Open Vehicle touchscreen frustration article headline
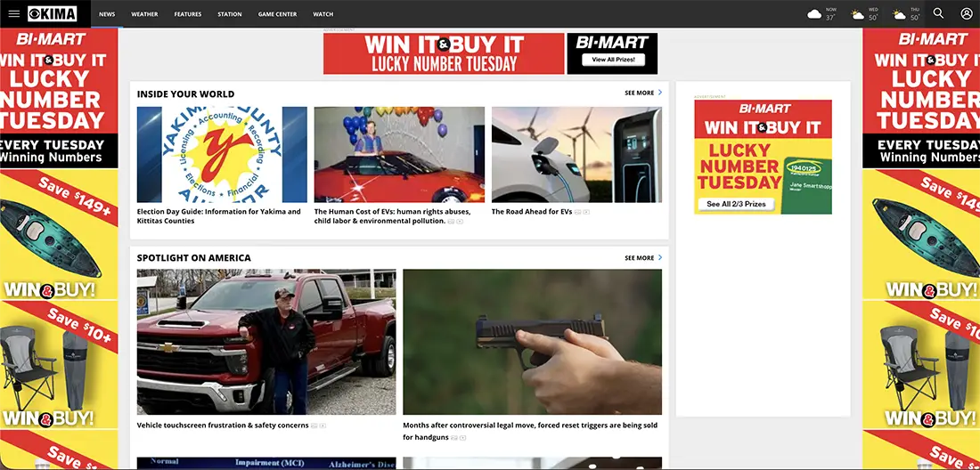The width and height of the screenshot is (980, 470). [x=223, y=425]
